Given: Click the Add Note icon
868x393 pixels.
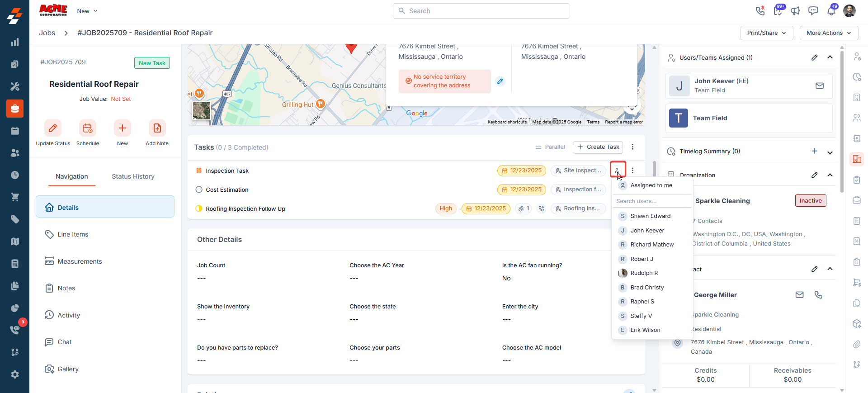Looking at the screenshot, I should tap(157, 128).
